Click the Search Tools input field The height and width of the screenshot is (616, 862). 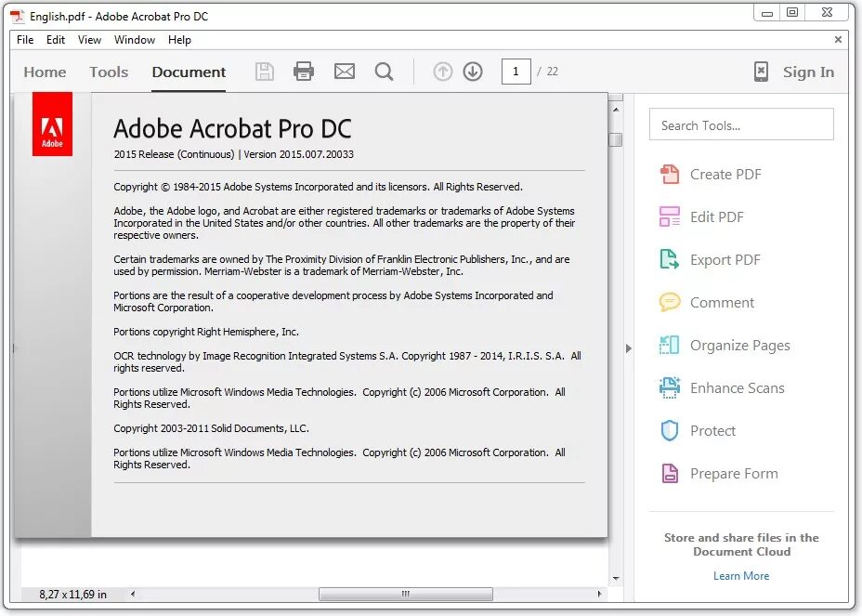[x=741, y=125]
